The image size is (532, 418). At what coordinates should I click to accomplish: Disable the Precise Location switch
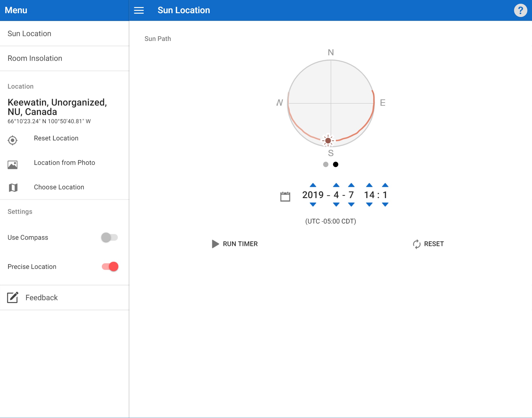click(110, 266)
